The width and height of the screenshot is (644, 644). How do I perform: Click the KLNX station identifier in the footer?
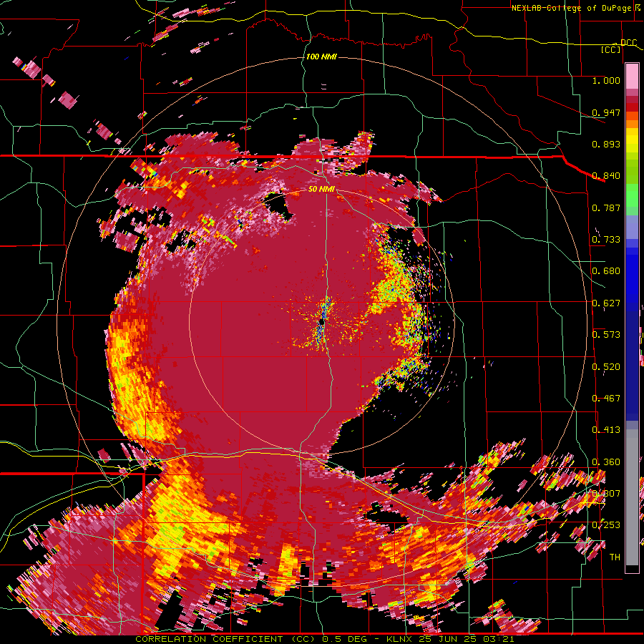point(401,639)
